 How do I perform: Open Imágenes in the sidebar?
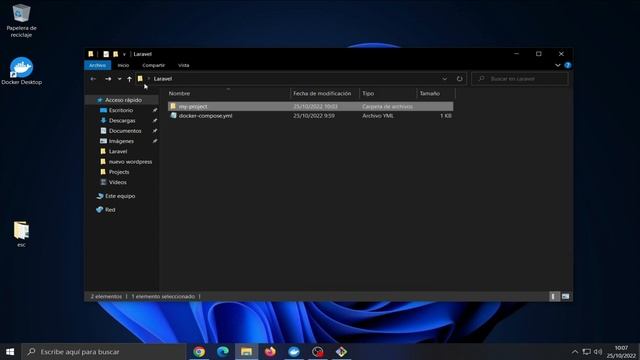[x=121, y=141]
